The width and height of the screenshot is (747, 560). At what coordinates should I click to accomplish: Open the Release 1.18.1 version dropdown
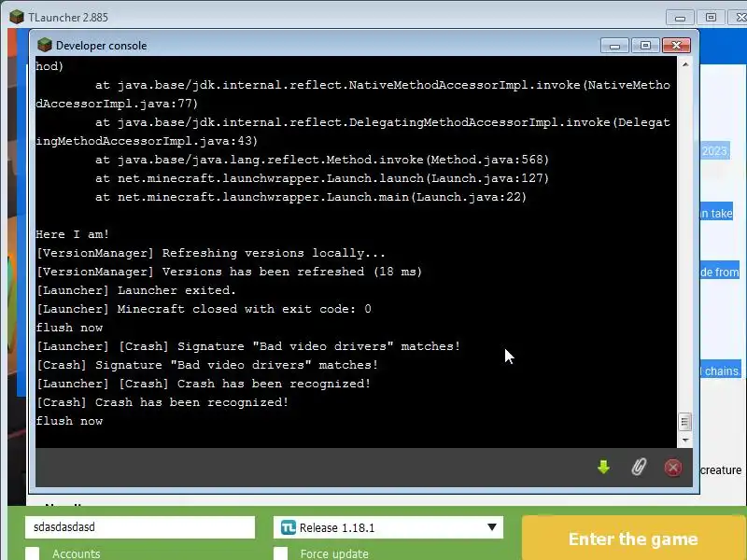pyautogui.click(x=388, y=527)
